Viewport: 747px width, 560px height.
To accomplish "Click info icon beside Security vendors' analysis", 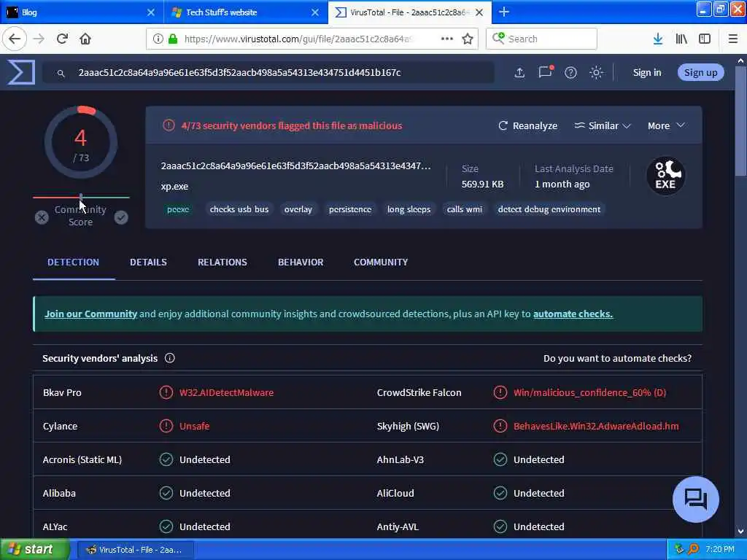I will [169, 358].
